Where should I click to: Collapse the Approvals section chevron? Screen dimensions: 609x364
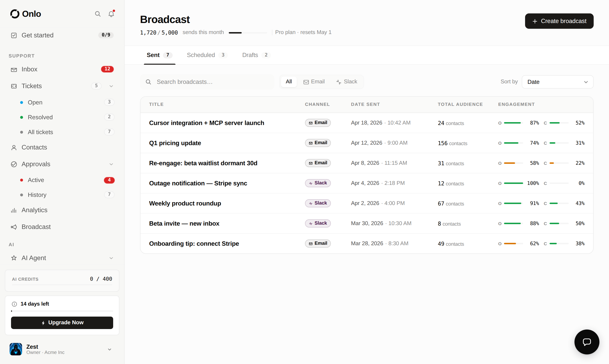111,164
